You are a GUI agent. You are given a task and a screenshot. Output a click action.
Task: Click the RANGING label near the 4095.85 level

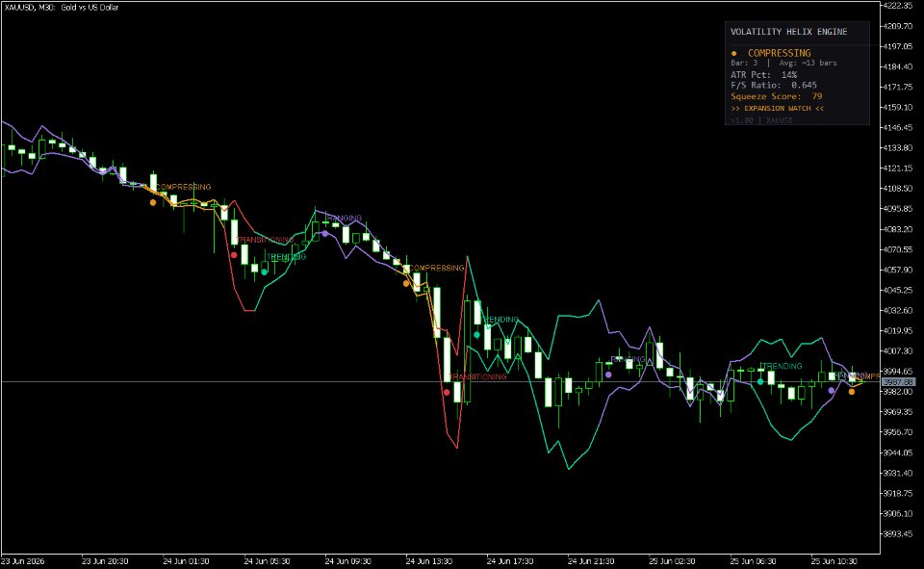(345, 219)
